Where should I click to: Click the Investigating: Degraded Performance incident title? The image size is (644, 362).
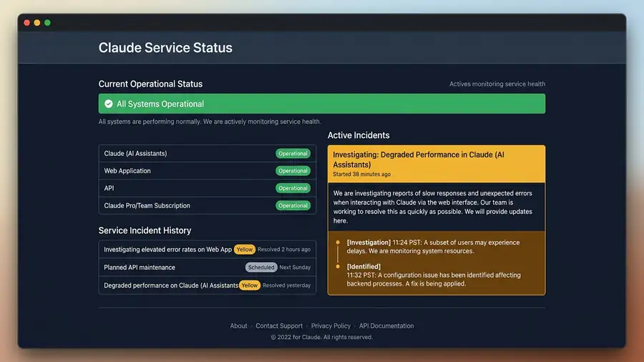tap(419, 160)
